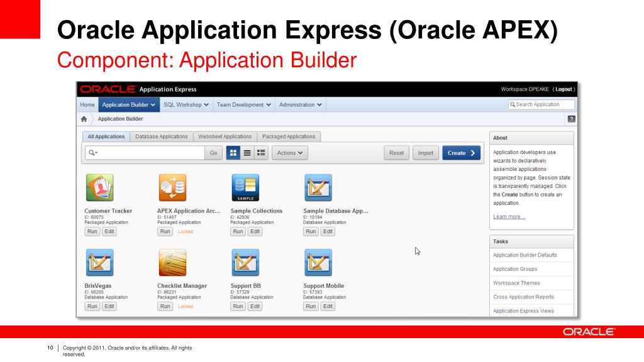Click the Reset button
644x362 pixels.
(x=396, y=153)
